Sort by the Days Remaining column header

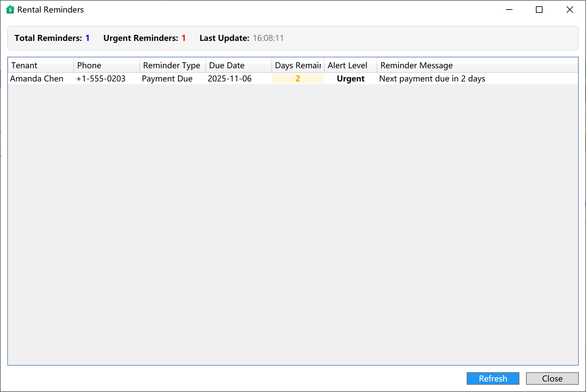pos(297,65)
